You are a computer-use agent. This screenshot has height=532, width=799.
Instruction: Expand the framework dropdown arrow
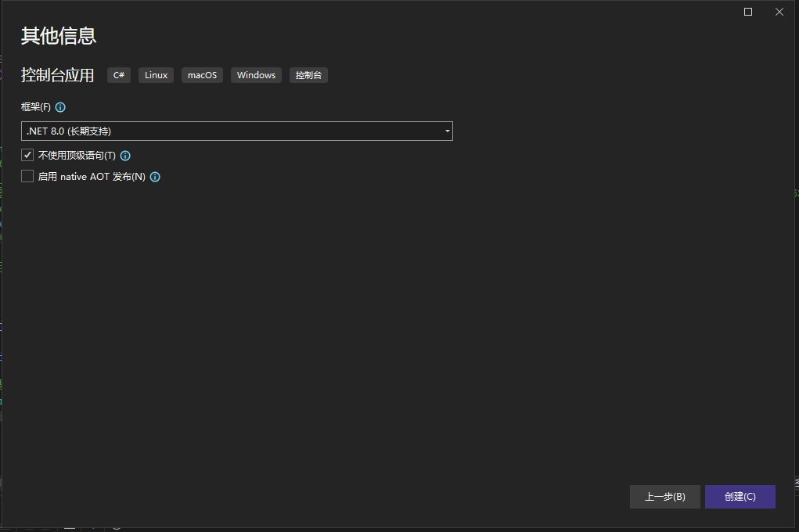[x=448, y=131]
